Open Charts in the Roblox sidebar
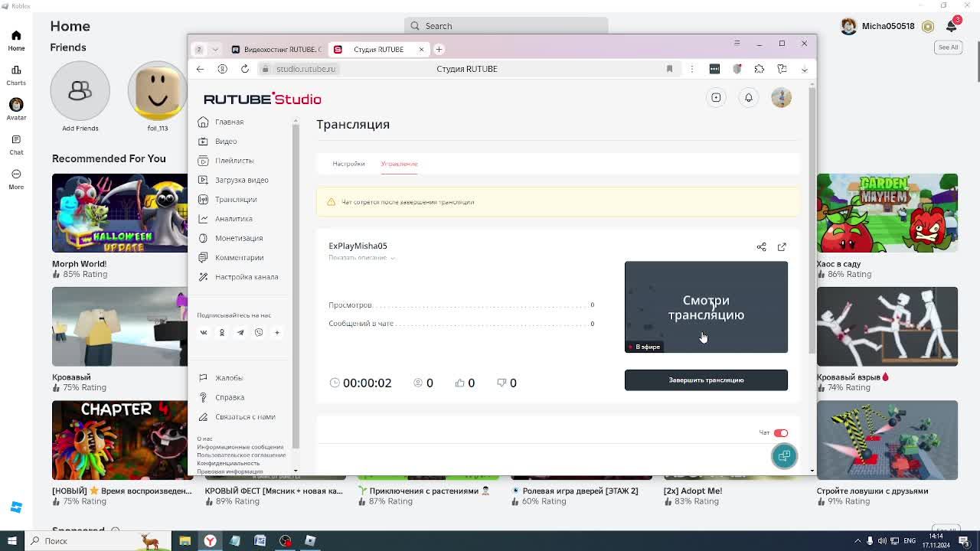Viewport: 980px width, 551px height. click(x=16, y=75)
